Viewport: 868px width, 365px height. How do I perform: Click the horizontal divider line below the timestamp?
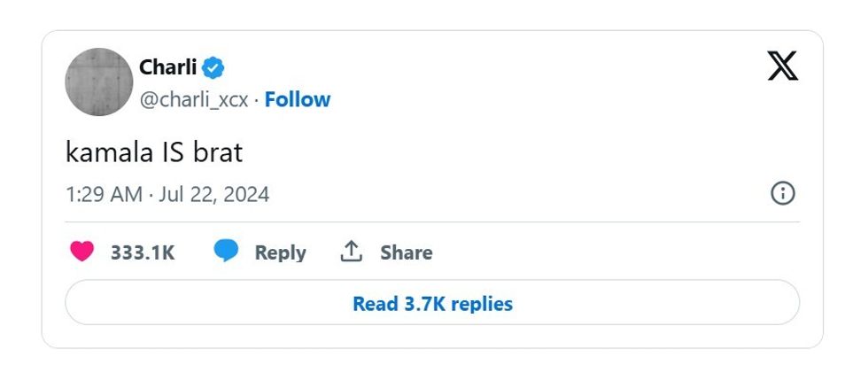[x=432, y=221]
